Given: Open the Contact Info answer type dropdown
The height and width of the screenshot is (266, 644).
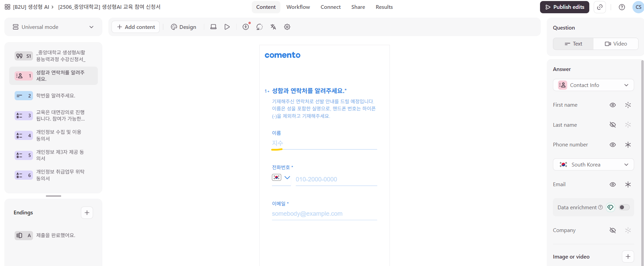Looking at the screenshot, I should 593,85.
